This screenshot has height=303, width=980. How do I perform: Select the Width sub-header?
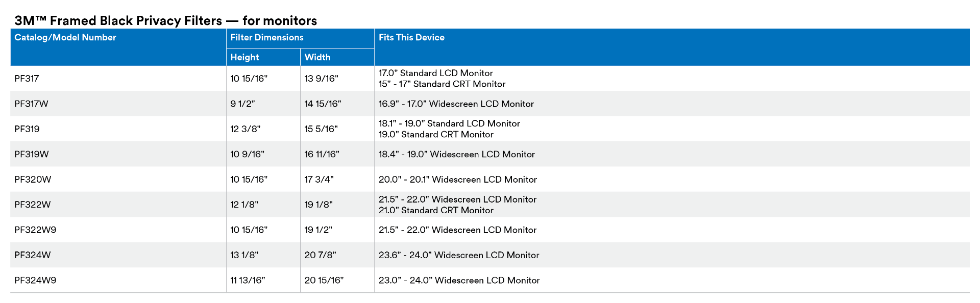click(x=317, y=58)
